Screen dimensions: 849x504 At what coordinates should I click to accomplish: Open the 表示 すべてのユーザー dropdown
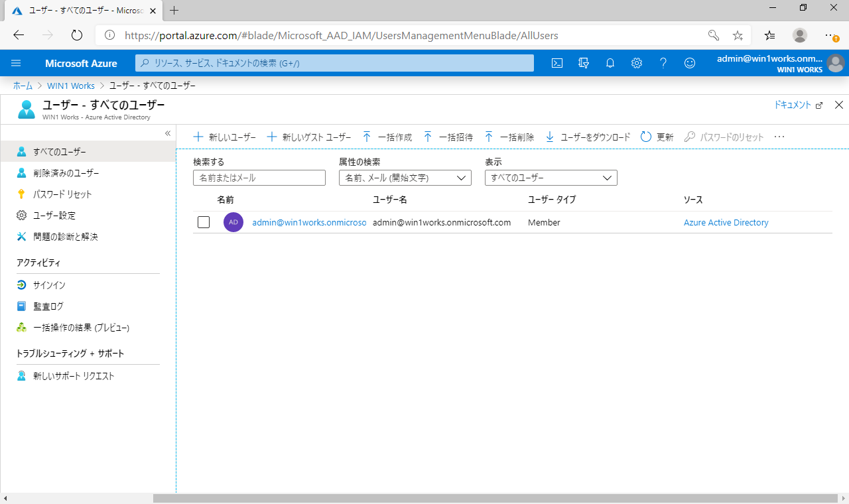pyautogui.click(x=551, y=178)
